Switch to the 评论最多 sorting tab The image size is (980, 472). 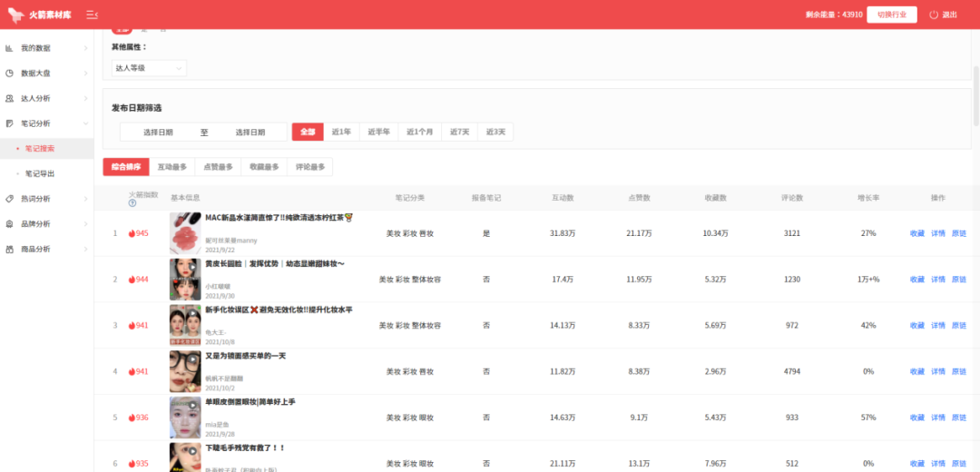click(309, 167)
